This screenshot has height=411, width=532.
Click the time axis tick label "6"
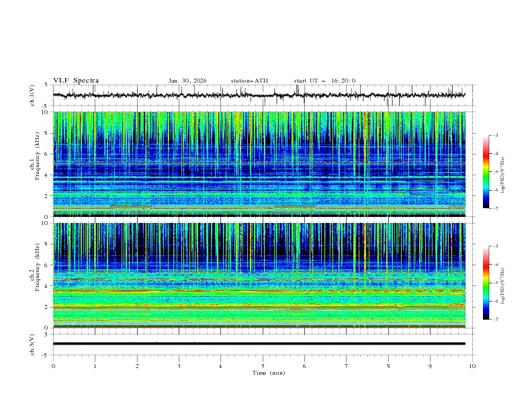304,366
